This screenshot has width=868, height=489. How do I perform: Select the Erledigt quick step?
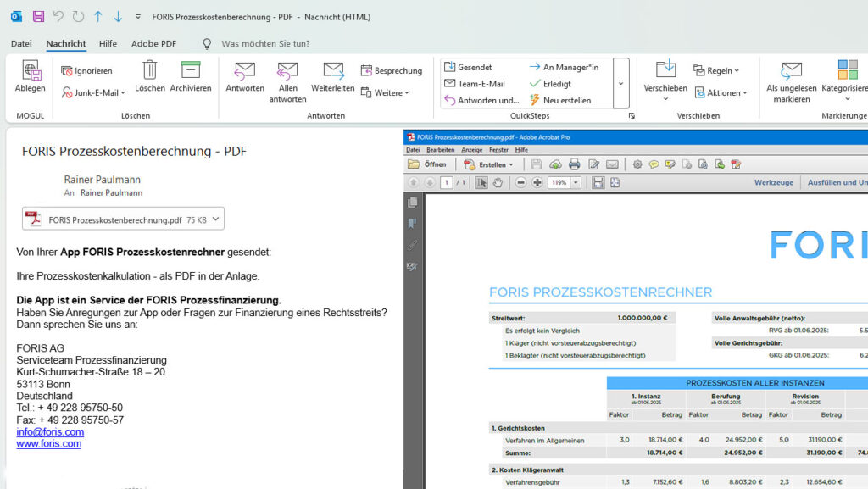pyautogui.click(x=550, y=84)
